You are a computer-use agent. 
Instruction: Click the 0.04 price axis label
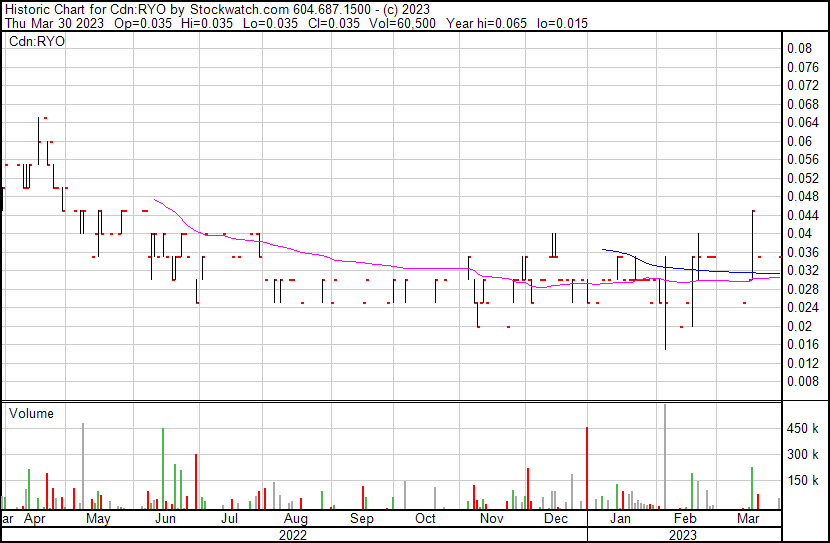pyautogui.click(x=798, y=233)
